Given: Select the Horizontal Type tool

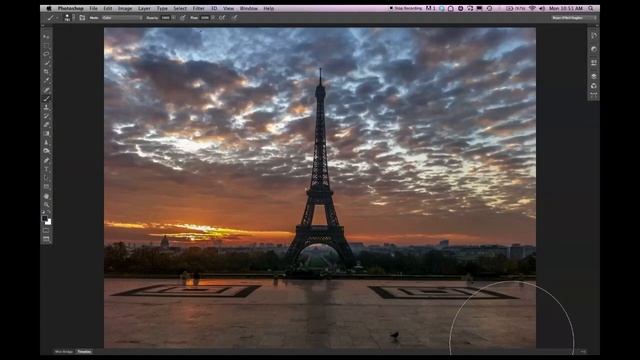Looking at the screenshot, I should point(46,169).
